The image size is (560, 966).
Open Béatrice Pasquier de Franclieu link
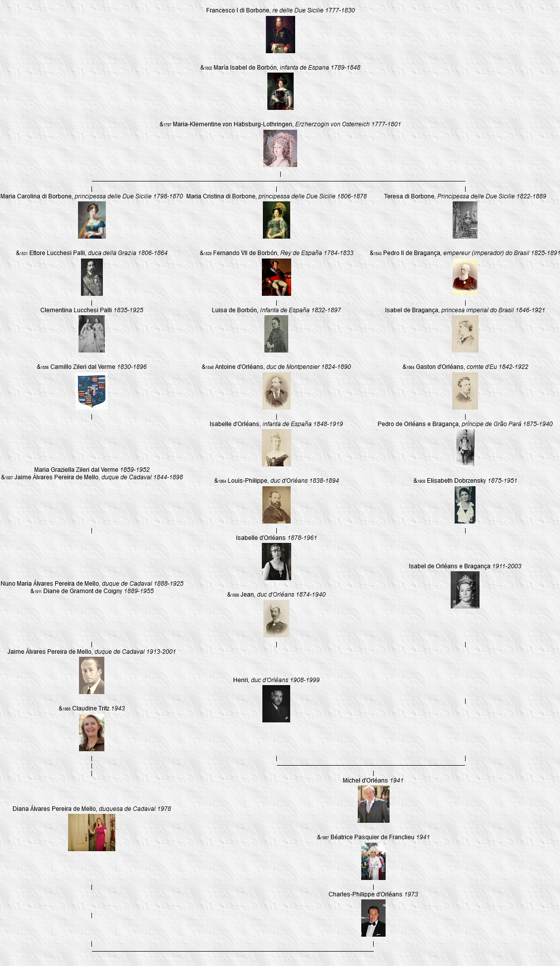pyautogui.click(x=372, y=837)
